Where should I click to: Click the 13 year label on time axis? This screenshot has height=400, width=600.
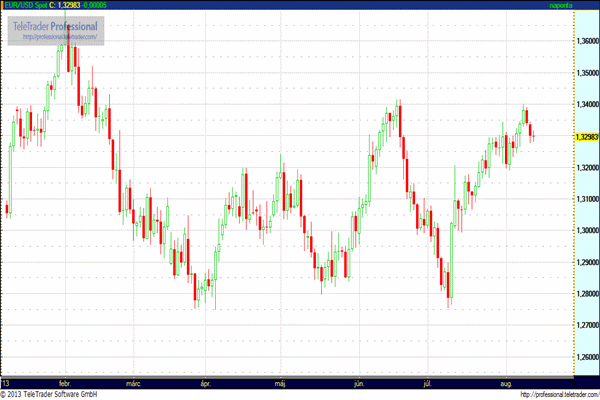pos(6,383)
